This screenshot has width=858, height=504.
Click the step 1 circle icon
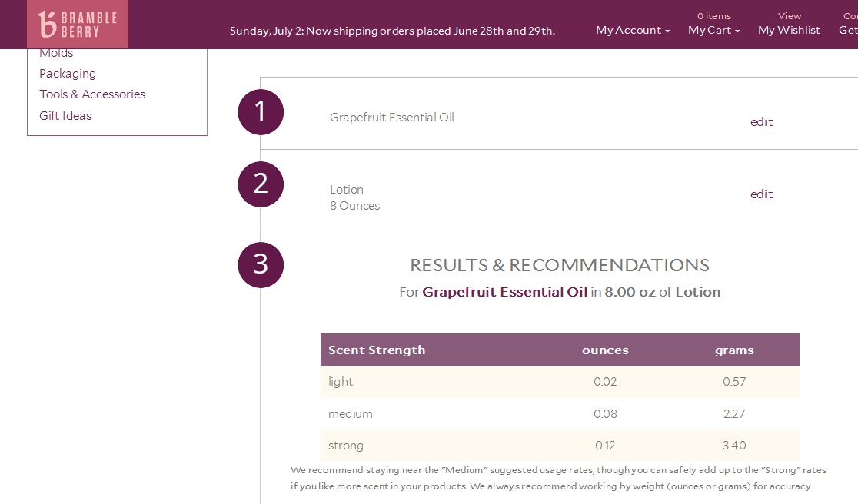(261, 112)
